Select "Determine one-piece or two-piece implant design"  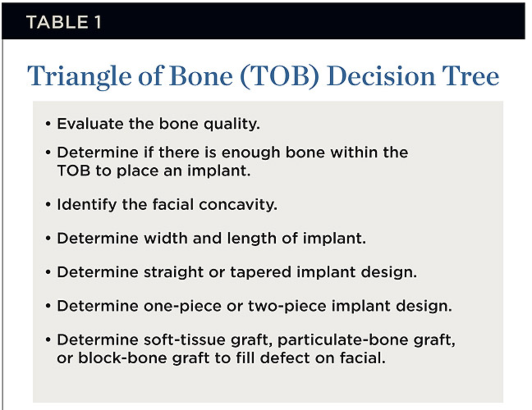click(254, 306)
